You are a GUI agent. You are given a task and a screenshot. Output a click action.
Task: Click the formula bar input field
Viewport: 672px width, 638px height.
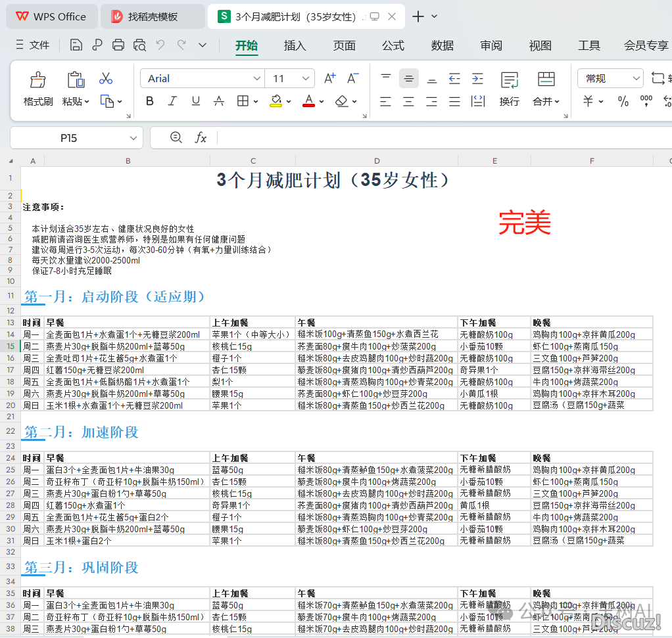[444, 138]
